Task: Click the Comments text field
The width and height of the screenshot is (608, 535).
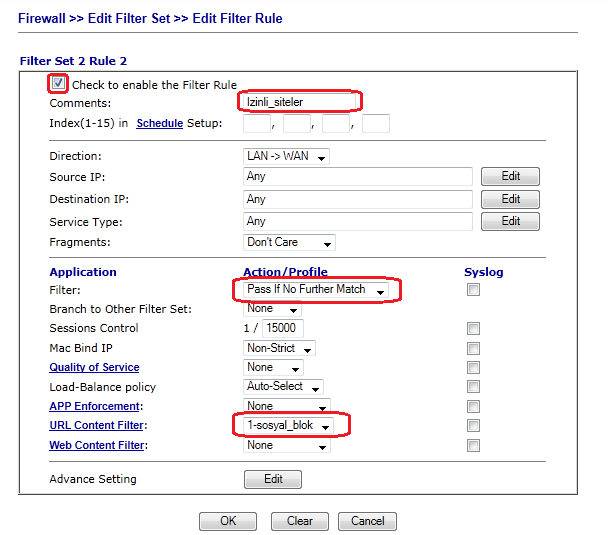Action: [x=299, y=101]
